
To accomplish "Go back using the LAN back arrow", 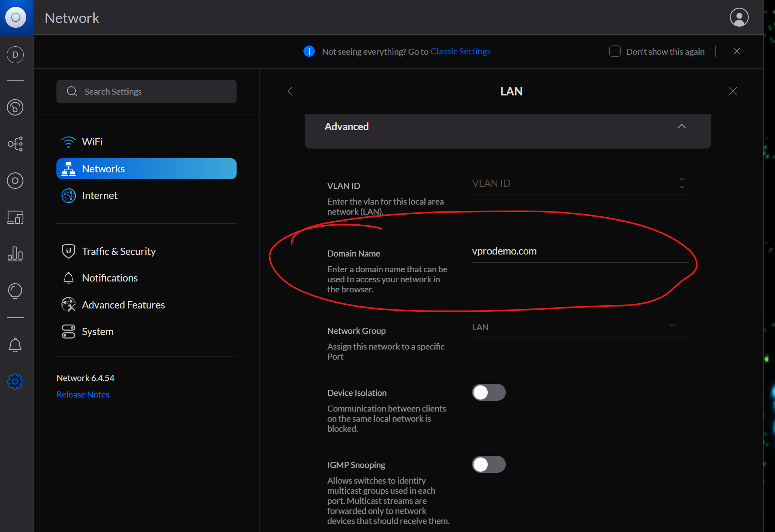I will [x=290, y=91].
